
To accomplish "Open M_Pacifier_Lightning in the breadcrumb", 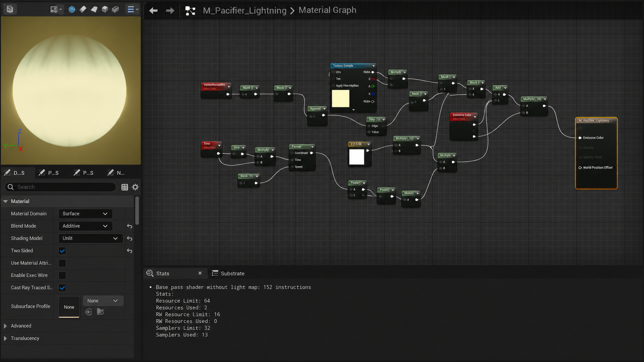I will click(x=245, y=10).
